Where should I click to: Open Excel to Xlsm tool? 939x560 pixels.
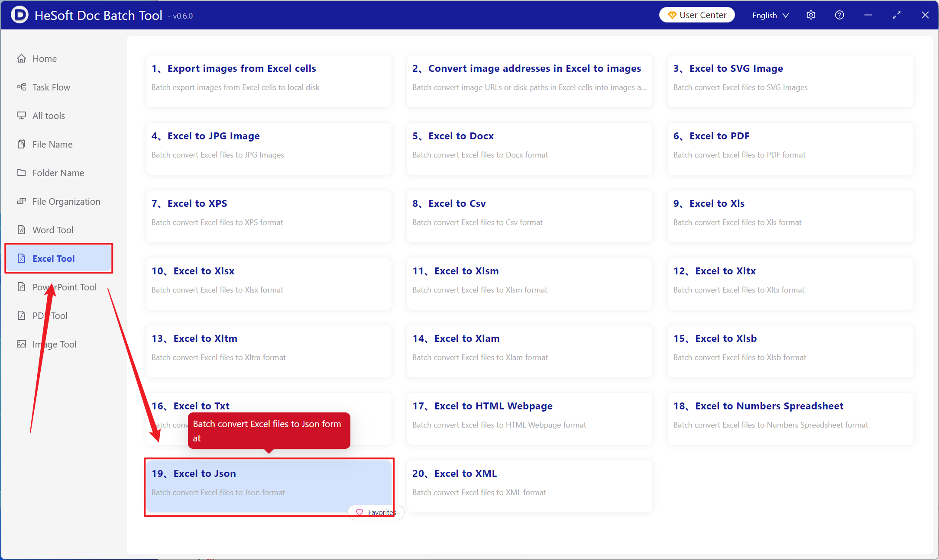point(530,284)
